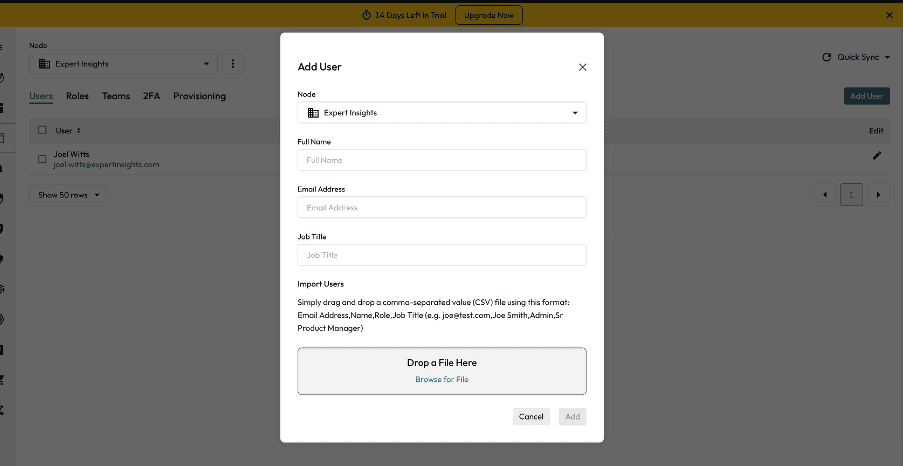Viewport: 904px width, 466px height.
Task: Open the Show 50 rows dropdown
Action: point(68,195)
